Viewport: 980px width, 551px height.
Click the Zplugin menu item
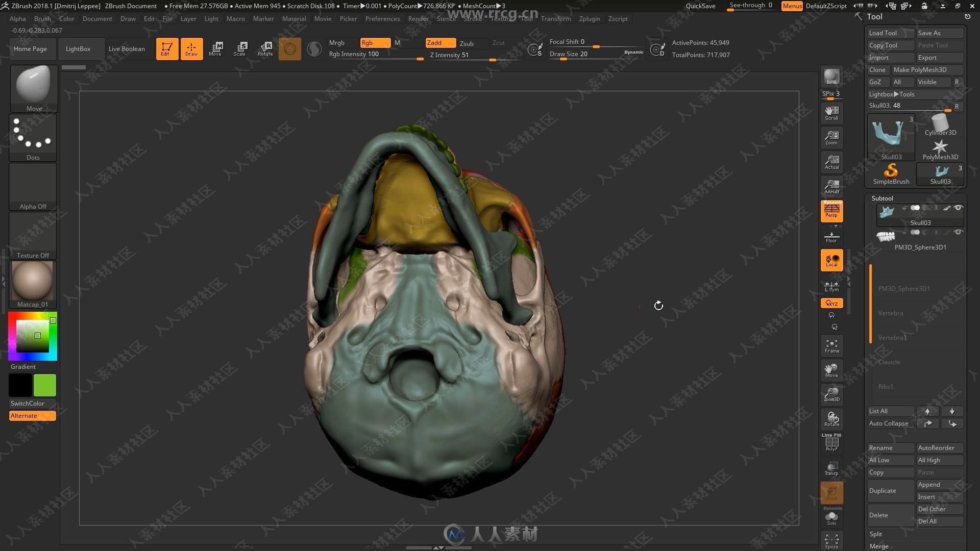(589, 18)
